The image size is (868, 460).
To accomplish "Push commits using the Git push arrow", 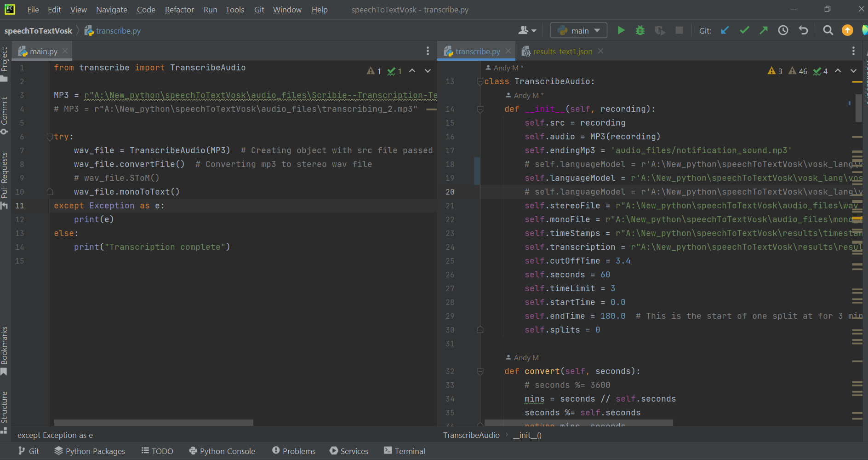I will tap(763, 30).
